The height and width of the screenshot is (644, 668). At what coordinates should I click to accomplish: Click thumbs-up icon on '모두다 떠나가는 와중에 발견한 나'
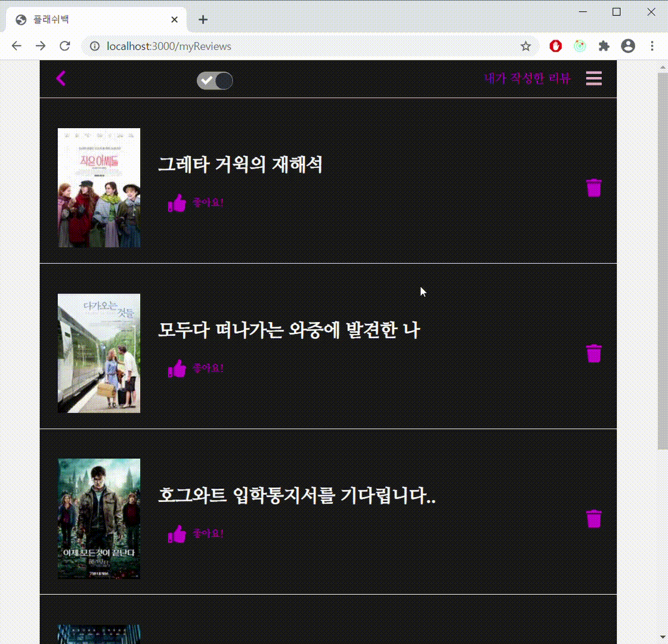pos(177,369)
